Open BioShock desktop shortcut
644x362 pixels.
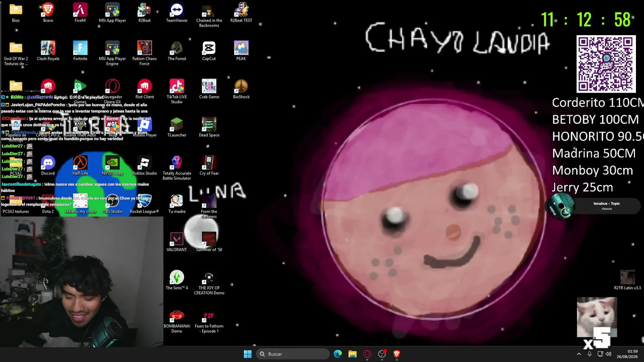[x=241, y=89]
